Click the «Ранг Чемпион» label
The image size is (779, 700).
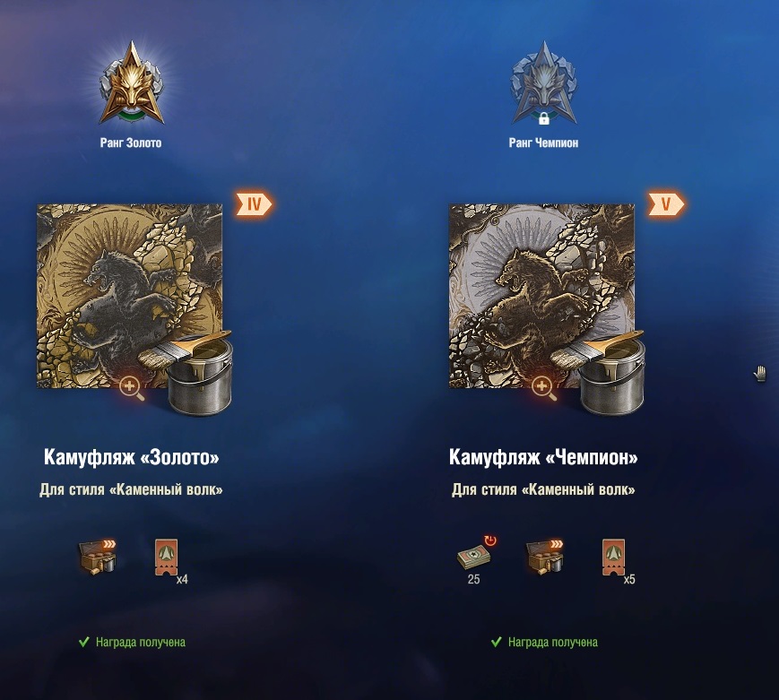(x=543, y=143)
